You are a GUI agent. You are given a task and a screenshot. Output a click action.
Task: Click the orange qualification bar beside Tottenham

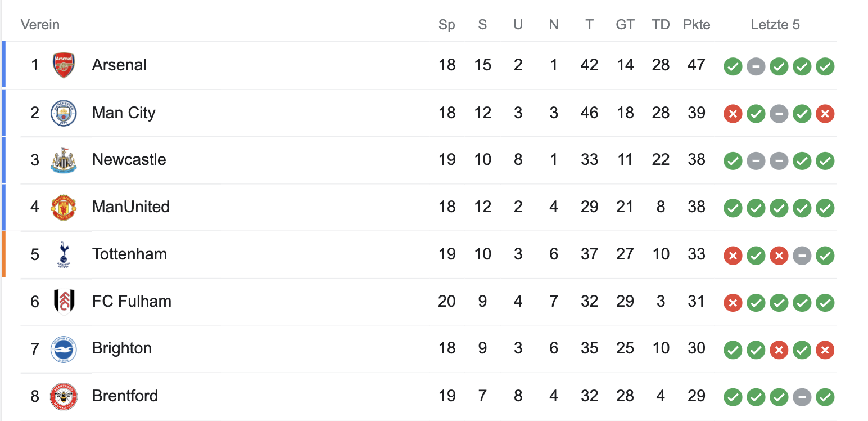click(4, 254)
